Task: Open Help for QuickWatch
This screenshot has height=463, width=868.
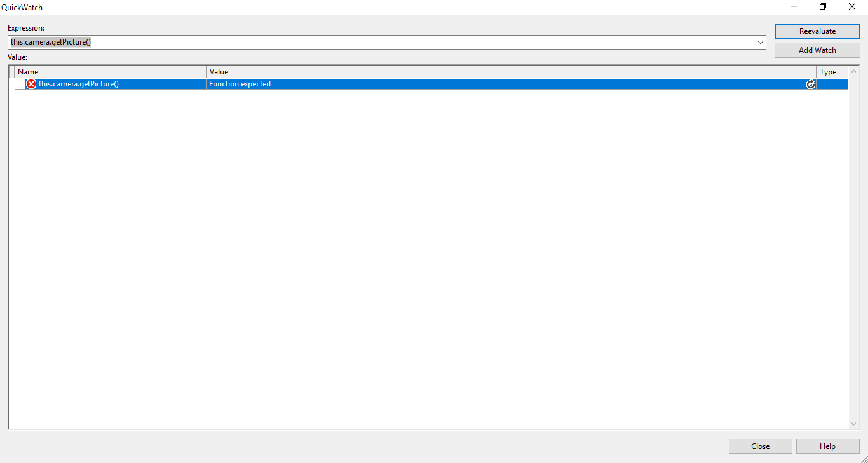Action: (827, 446)
